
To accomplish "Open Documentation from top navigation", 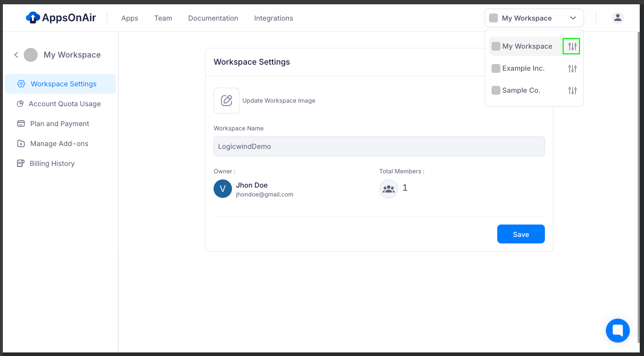I will [213, 18].
